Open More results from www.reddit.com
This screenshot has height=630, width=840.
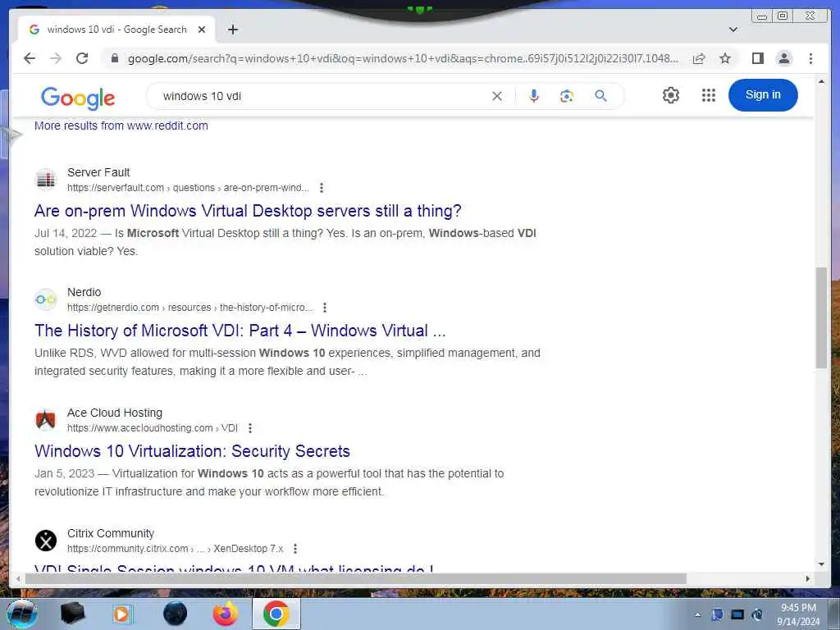click(x=121, y=126)
